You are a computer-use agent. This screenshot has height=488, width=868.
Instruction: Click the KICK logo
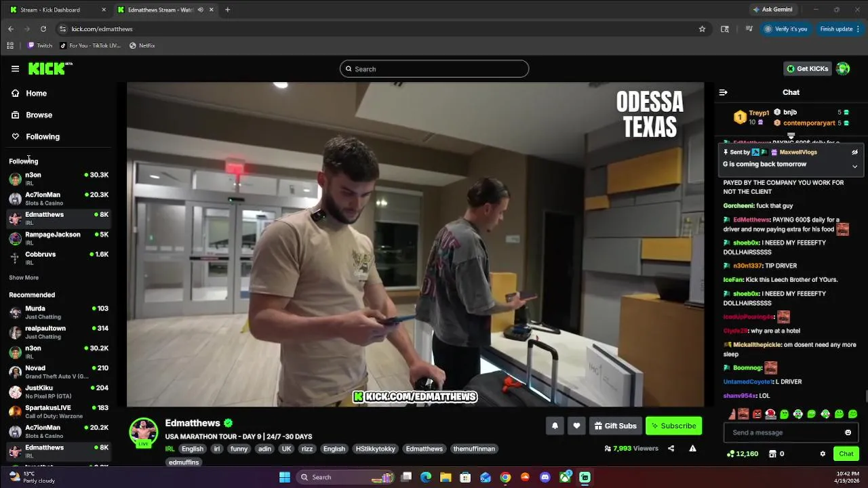(50, 68)
